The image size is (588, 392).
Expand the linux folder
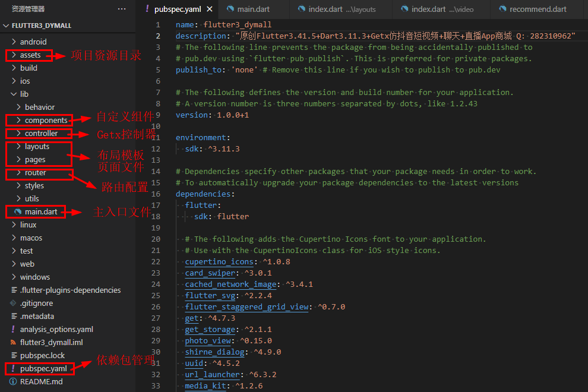14,225
